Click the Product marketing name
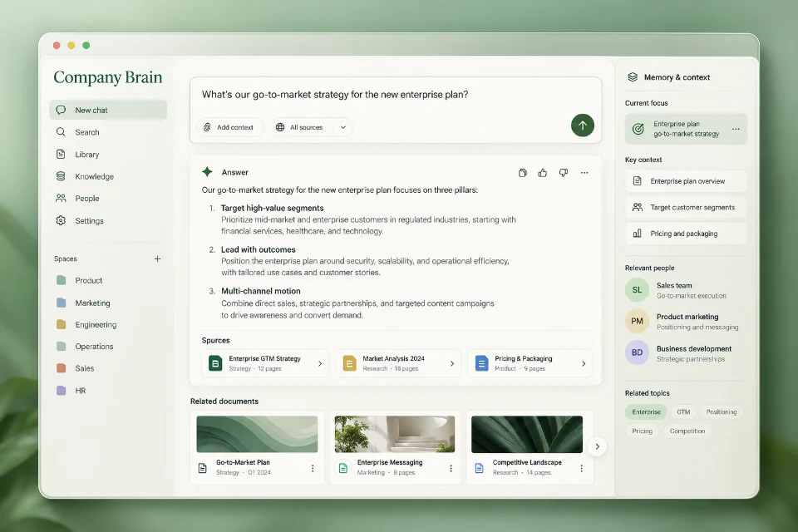 point(687,317)
